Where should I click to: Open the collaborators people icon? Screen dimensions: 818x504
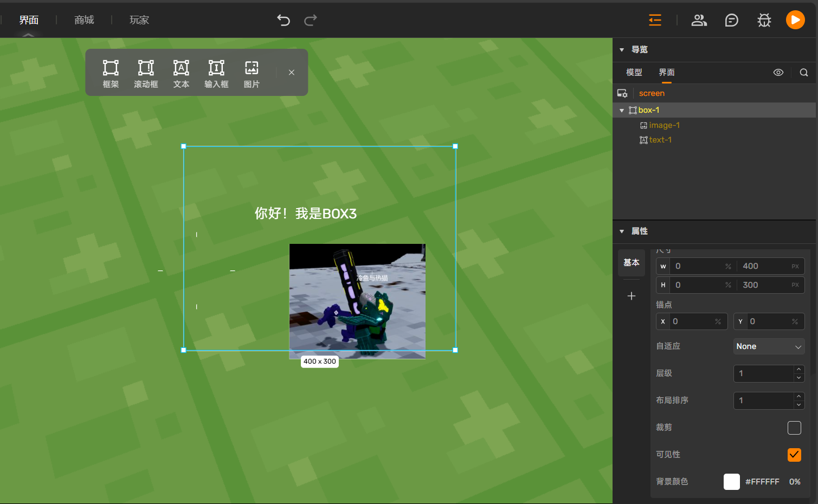coord(699,20)
